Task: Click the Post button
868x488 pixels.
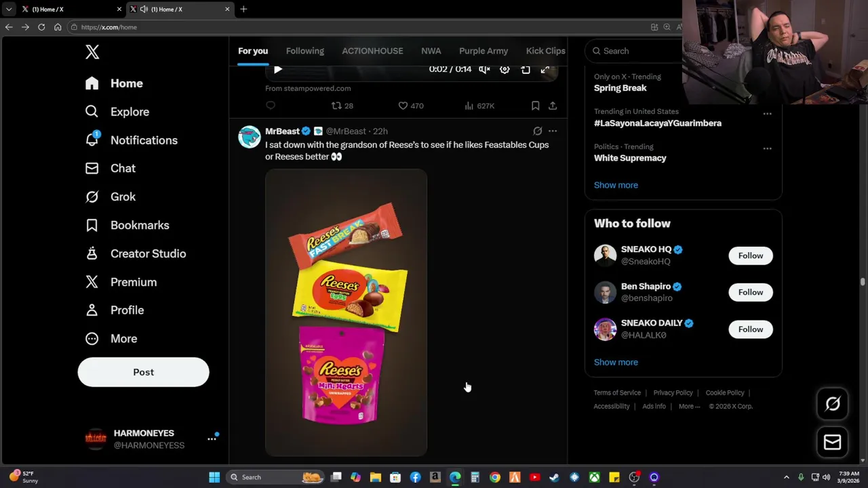Action: click(x=143, y=372)
